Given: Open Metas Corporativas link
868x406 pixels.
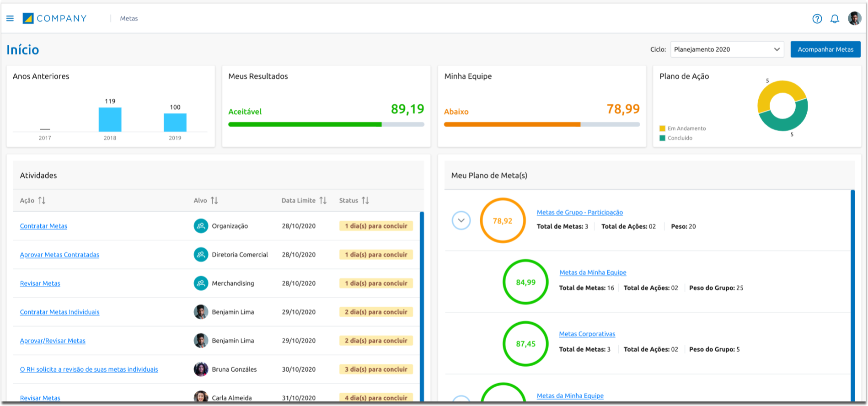Looking at the screenshot, I should [x=587, y=334].
